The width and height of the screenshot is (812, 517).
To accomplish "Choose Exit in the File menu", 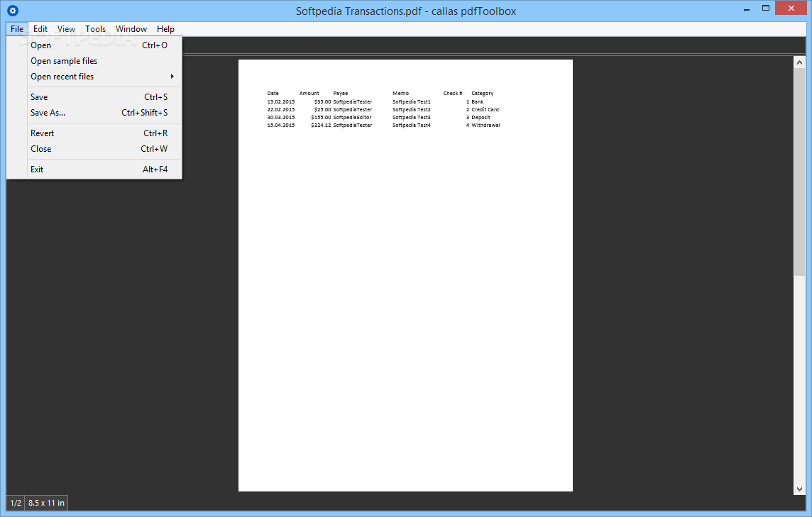I will [94, 169].
